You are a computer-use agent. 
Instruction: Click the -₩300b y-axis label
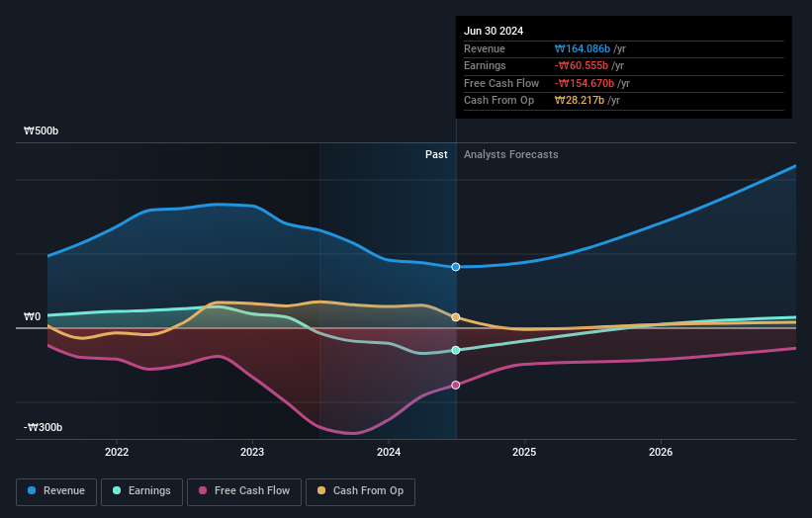[43, 427]
